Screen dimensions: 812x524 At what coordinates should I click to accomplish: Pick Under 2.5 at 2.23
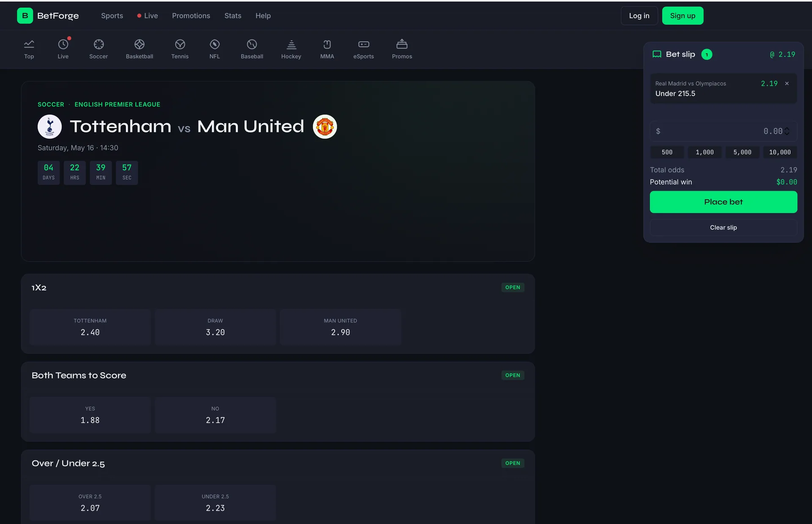pyautogui.click(x=215, y=503)
